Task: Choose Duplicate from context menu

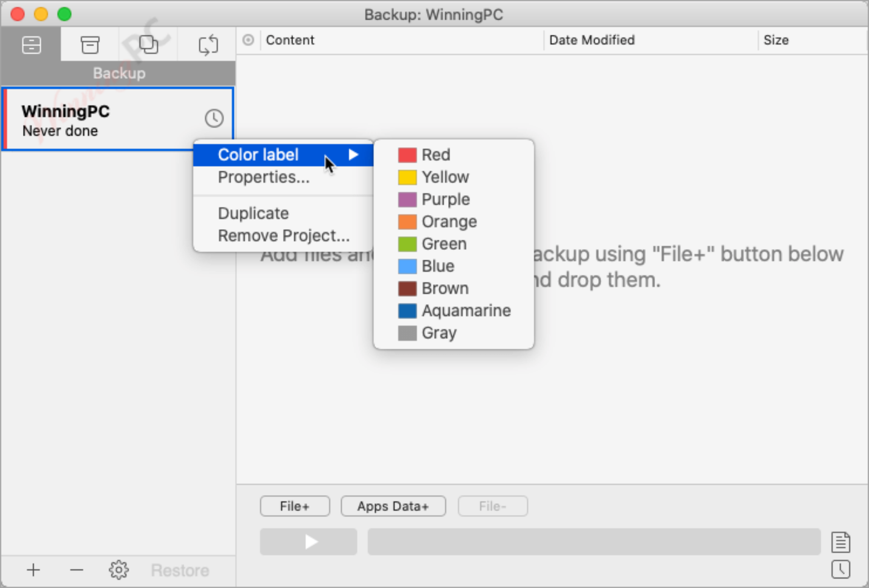Action: coord(253,213)
